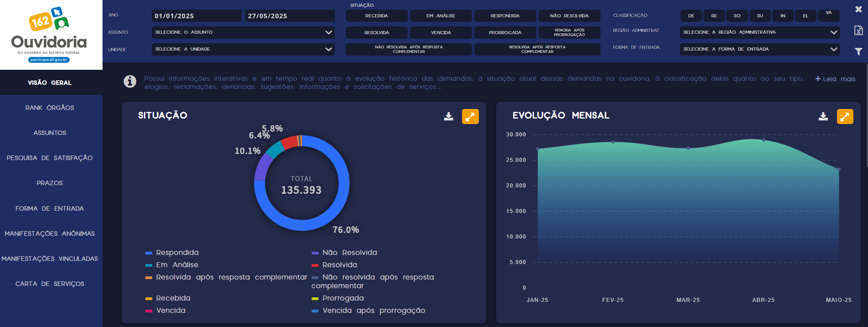This screenshot has width=868, height=327.
Task: Toggle Vencida Após Prorrogação filter
Action: pos(569,33)
